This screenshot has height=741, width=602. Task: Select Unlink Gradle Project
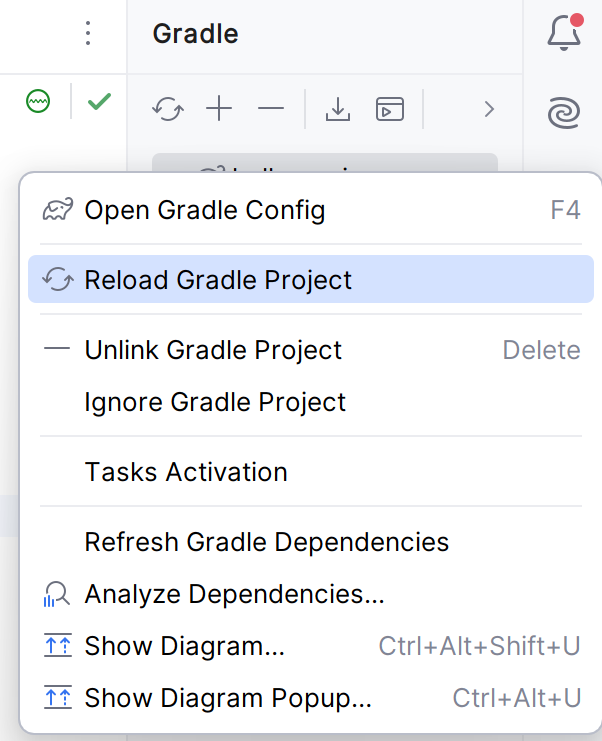click(x=213, y=350)
